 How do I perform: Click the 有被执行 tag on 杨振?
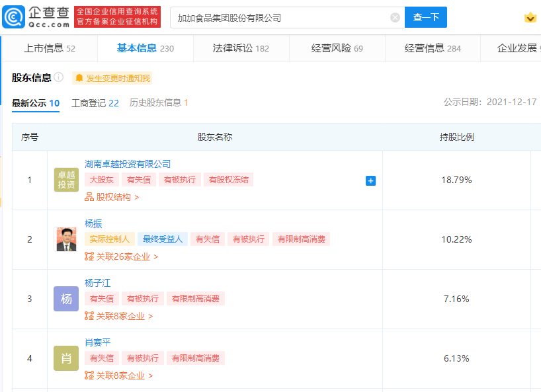249,239
